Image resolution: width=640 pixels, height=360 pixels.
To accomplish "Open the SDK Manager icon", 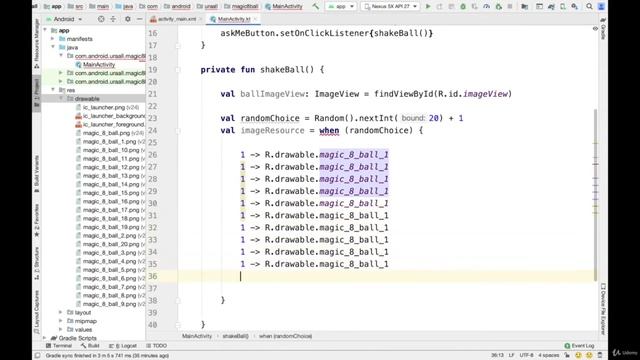I will click(575, 7).
